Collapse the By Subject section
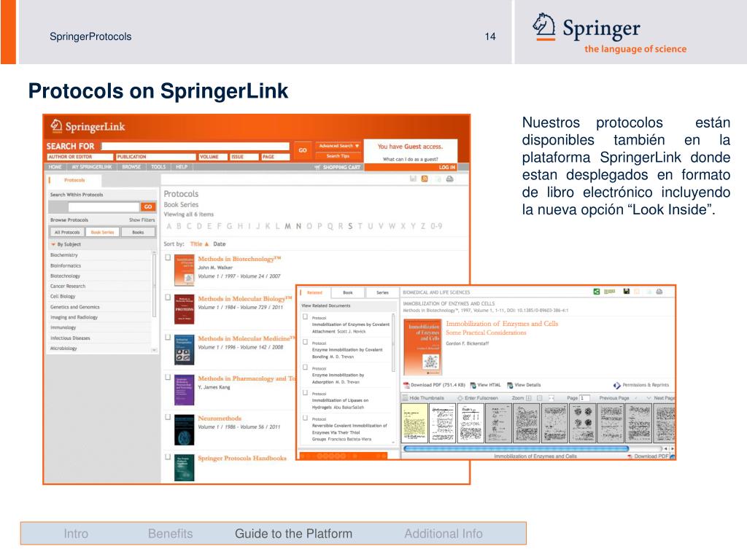The width and height of the screenshot is (747, 560). pos(53,244)
